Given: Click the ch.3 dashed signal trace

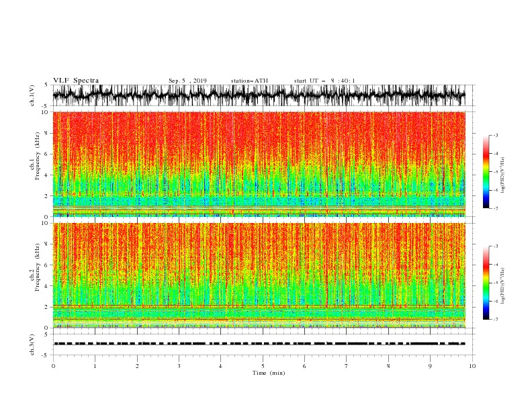Looking at the screenshot, I should [x=259, y=344].
